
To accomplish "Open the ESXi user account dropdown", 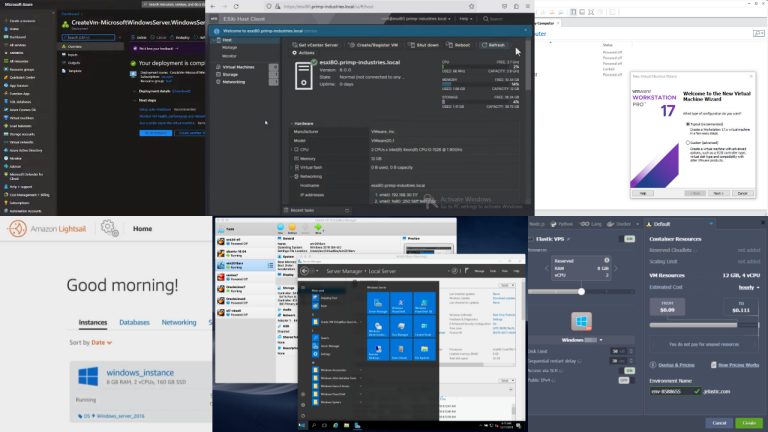I will click(x=416, y=19).
